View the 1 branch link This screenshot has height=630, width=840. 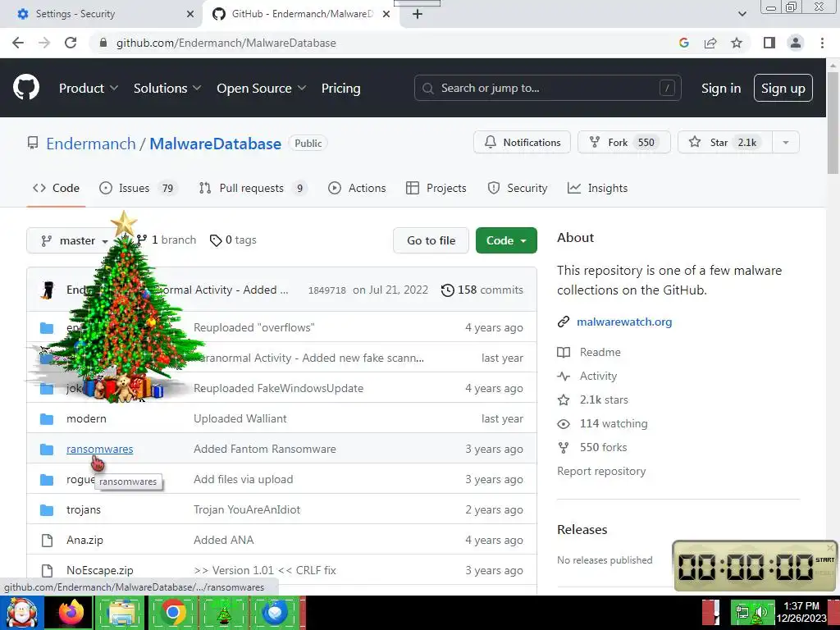167,240
